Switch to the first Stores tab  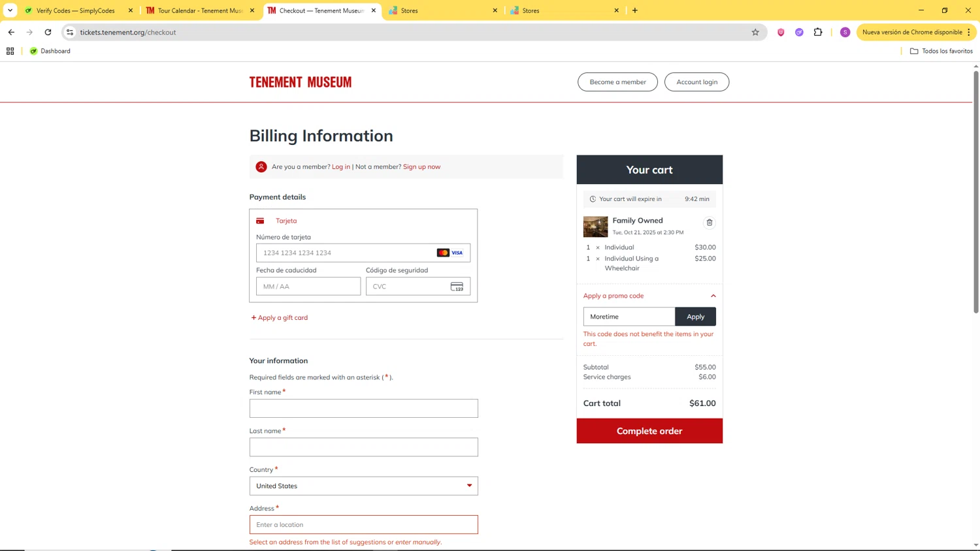442,10
